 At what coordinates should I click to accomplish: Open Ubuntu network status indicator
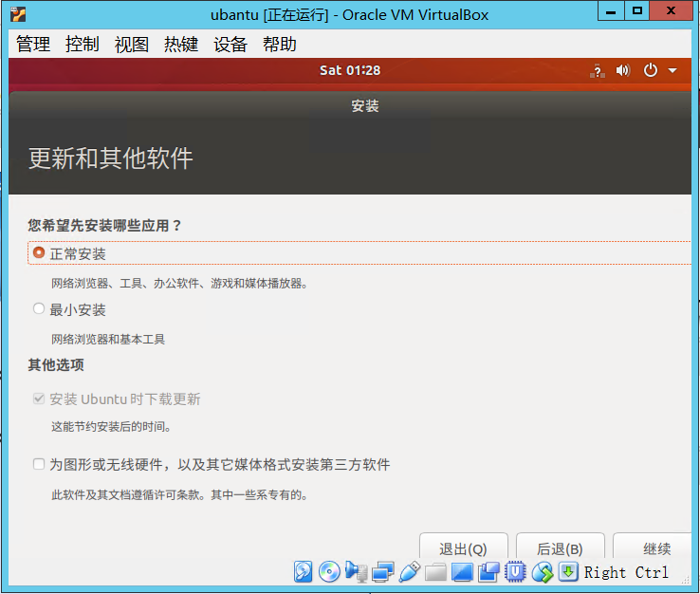598,70
